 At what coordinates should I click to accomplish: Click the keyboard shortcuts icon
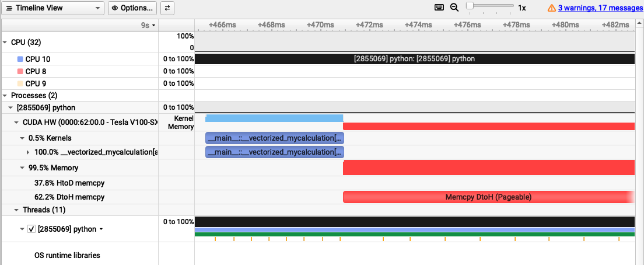[439, 8]
